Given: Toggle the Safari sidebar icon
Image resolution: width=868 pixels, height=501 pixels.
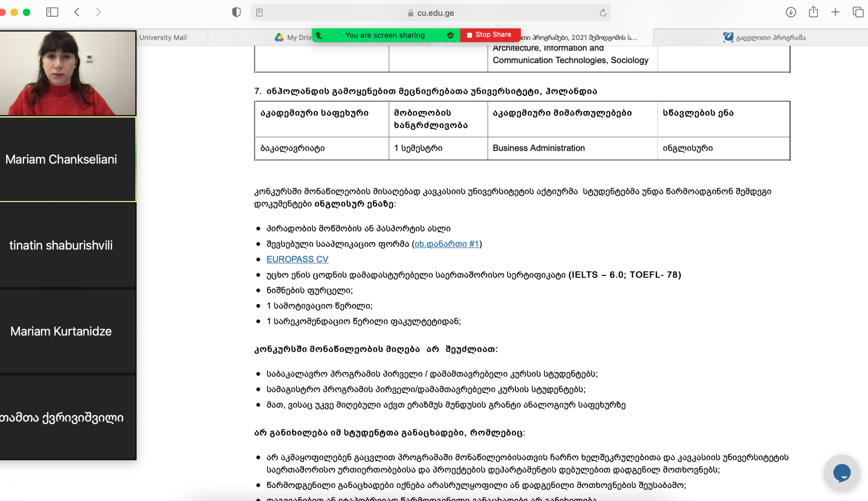Looking at the screenshot, I should point(52,12).
